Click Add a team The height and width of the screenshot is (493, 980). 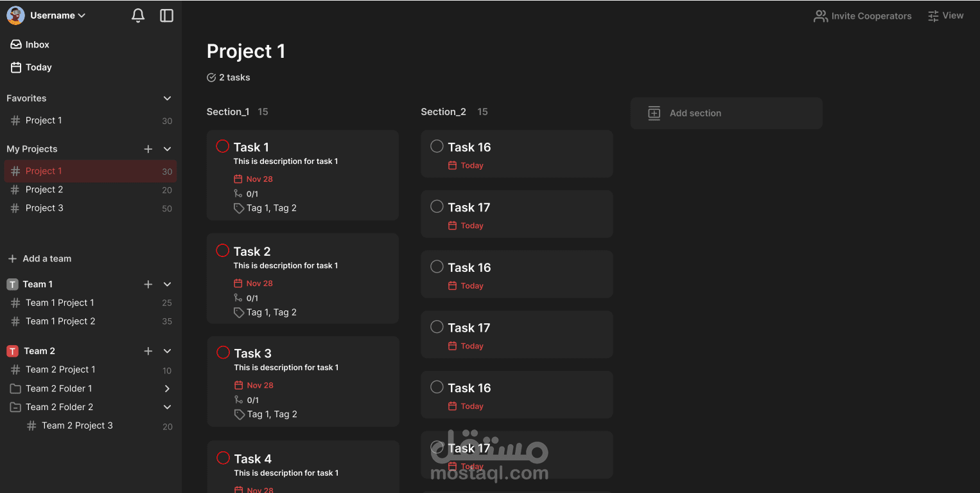tap(46, 258)
